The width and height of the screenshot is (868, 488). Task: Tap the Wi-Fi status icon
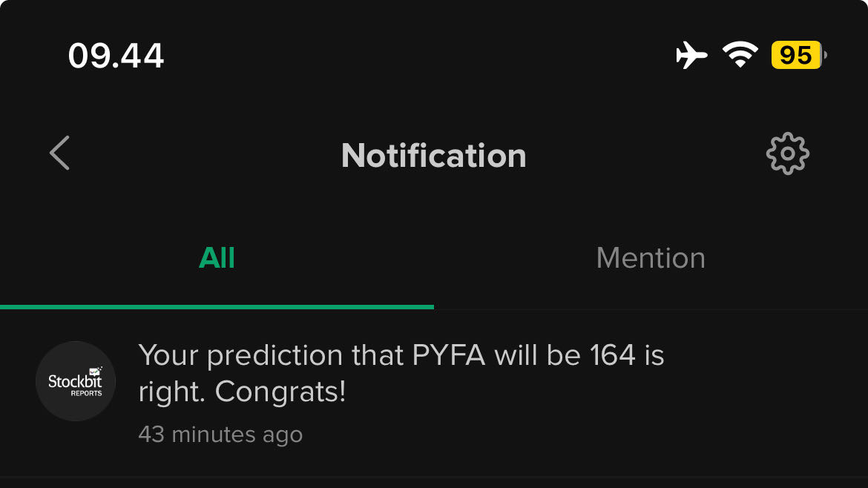(x=740, y=56)
